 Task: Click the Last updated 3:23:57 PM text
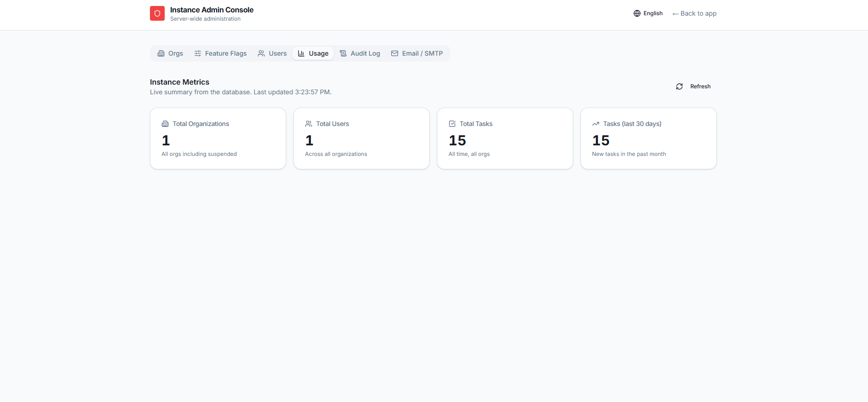click(293, 92)
